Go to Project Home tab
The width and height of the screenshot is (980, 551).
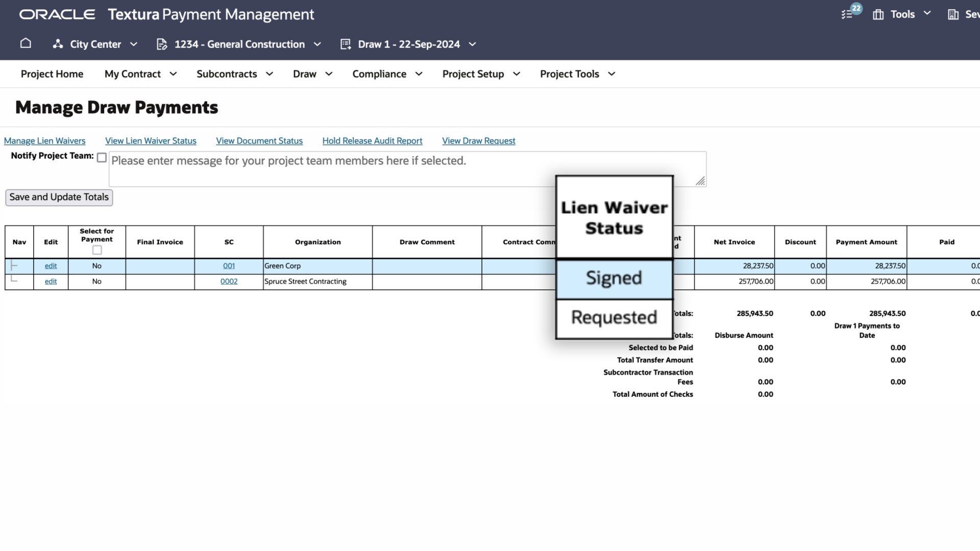52,74
